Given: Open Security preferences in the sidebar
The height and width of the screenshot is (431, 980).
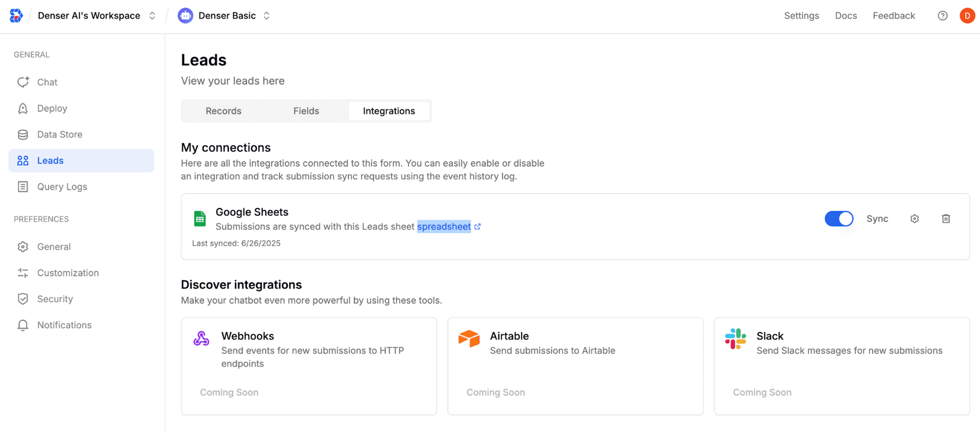Looking at the screenshot, I should (55, 299).
